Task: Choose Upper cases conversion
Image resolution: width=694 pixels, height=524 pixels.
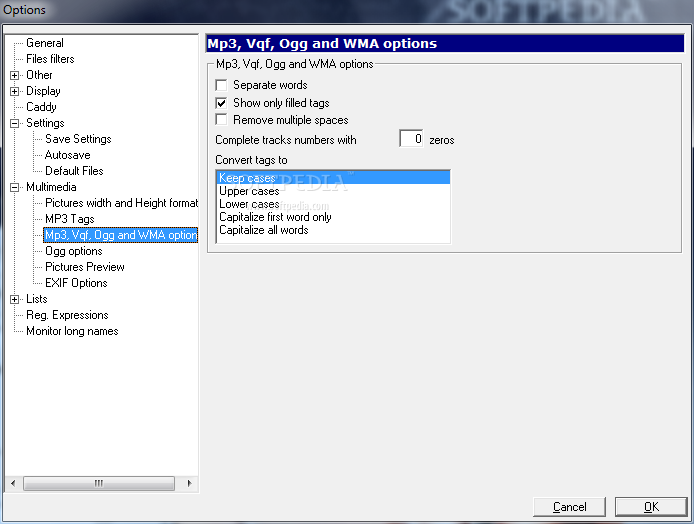Action: (x=333, y=191)
